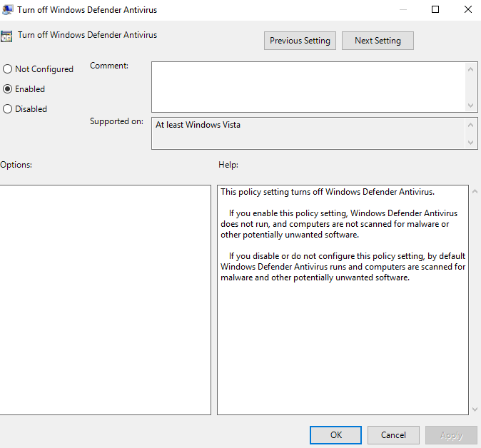Click the 'Comment:' label
The image size is (481, 448).
point(109,66)
